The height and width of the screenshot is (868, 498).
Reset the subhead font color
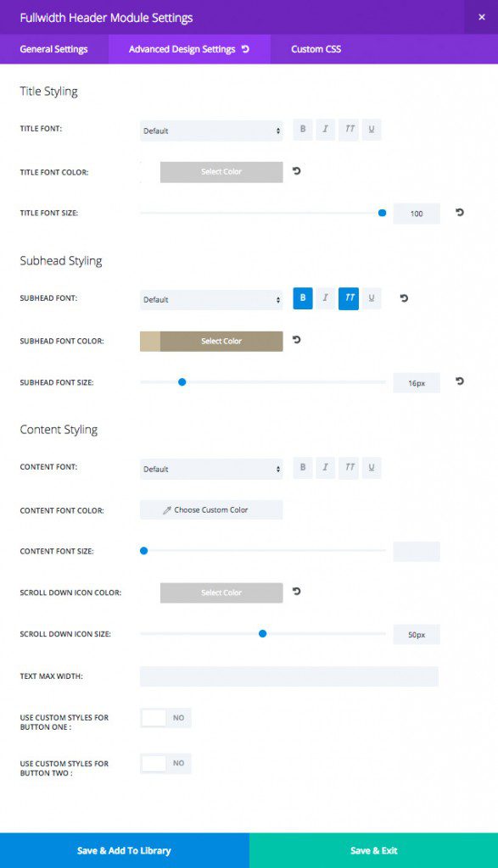point(295,340)
